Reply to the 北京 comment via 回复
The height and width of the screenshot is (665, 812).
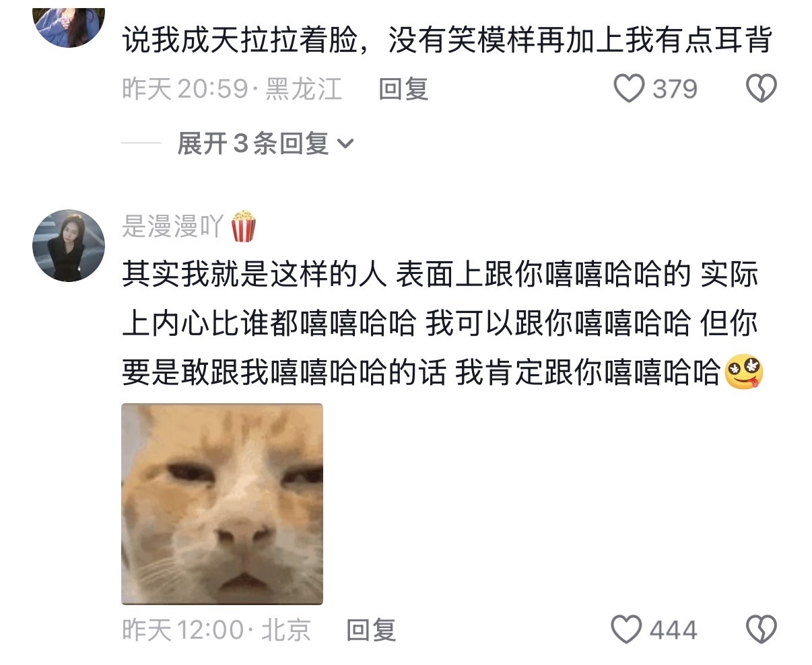pos(370,630)
